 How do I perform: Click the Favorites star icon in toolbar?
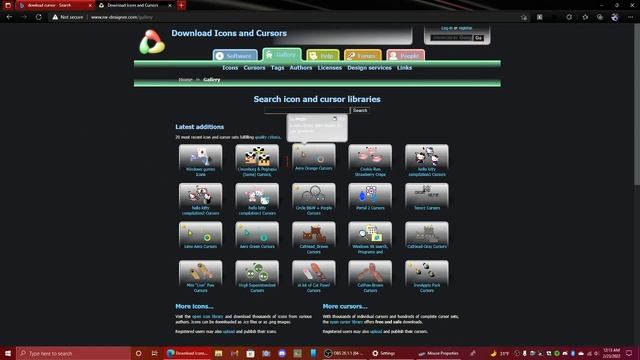[x=585, y=17]
